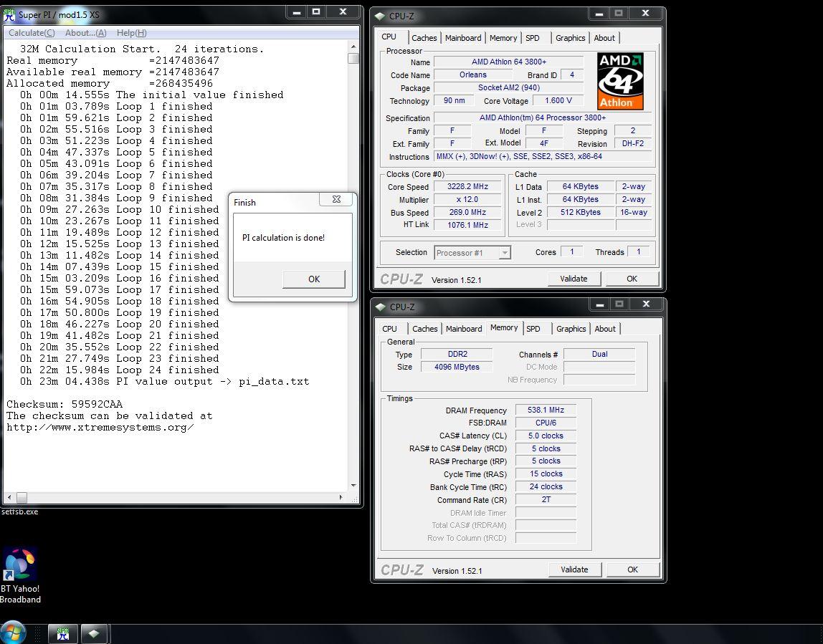This screenshot has width=823, height=644.
Task: Click the Channels # value Dual
Action: click(599, 354)
